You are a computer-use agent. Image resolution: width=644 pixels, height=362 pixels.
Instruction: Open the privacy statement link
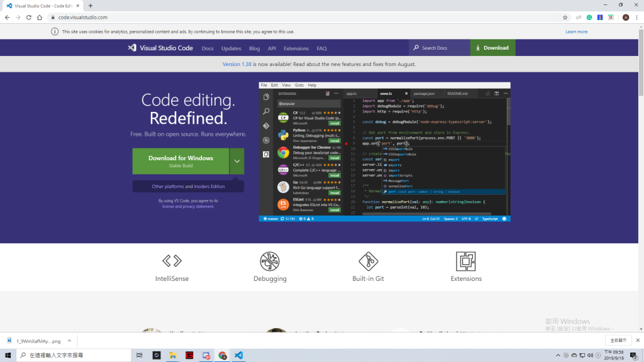pyautogui.click(x=198, y=206)
